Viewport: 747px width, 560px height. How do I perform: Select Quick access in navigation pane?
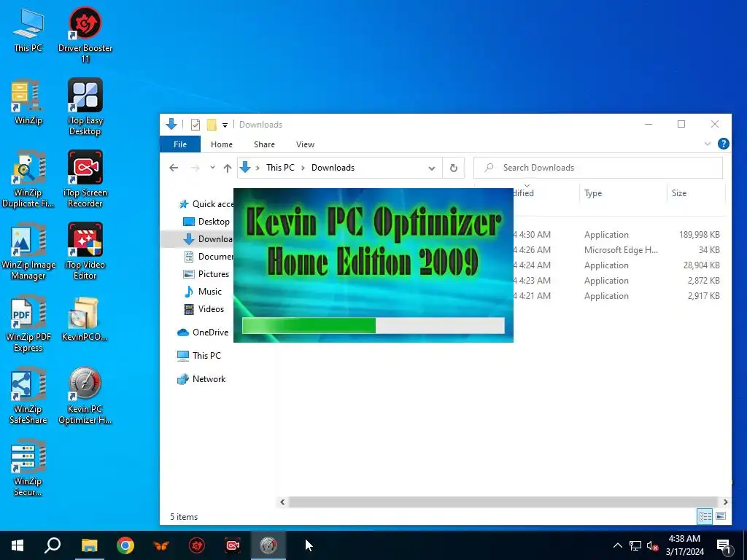pyautogui.click(x=206, y=204)
